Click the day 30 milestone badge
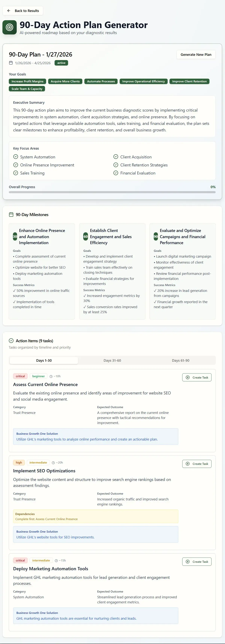 15,236
